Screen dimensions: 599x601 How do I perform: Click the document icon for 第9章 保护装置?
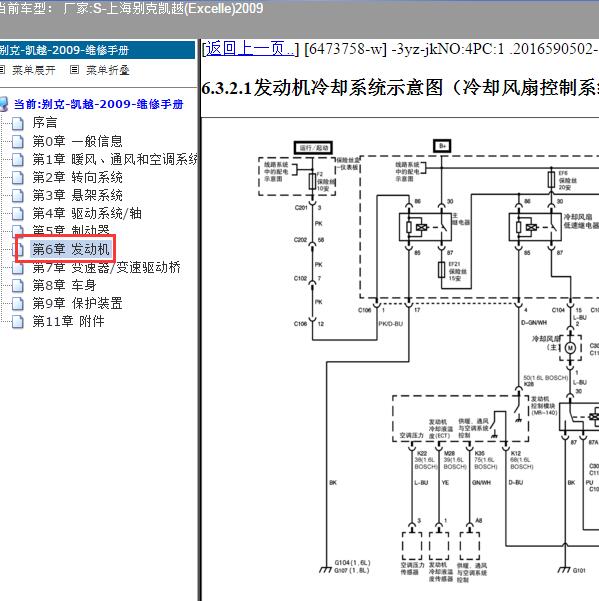coord(17,304)
